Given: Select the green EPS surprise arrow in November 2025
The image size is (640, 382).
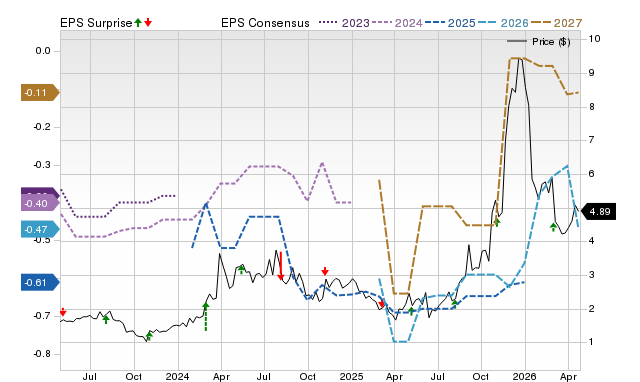Looking at the screenshot, I should point(497,222).
